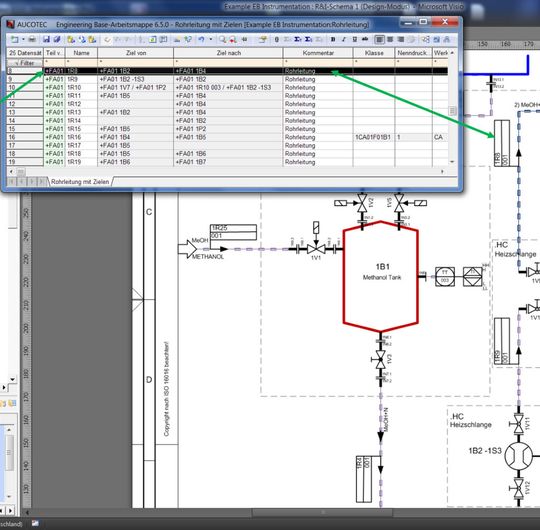The width and height of the screenshot is (540, 530).
Task: Select row number 16 header
Action: (25, 137)
